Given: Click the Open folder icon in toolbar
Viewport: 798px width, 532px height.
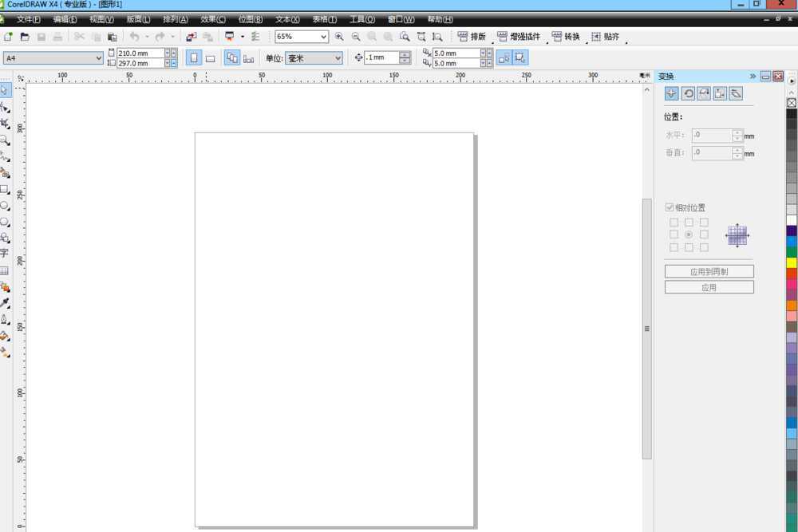Looking at the screenshot, I should 25,37.
